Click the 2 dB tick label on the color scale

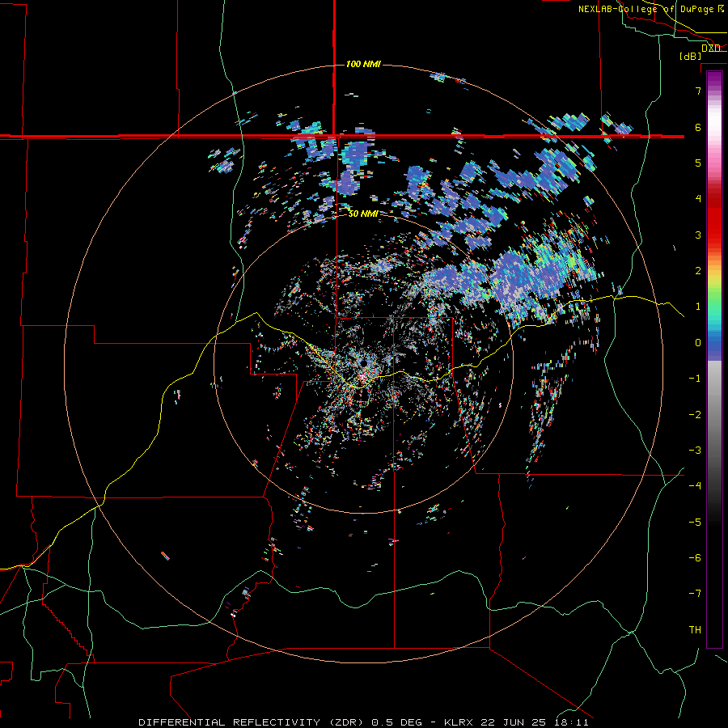698,271
